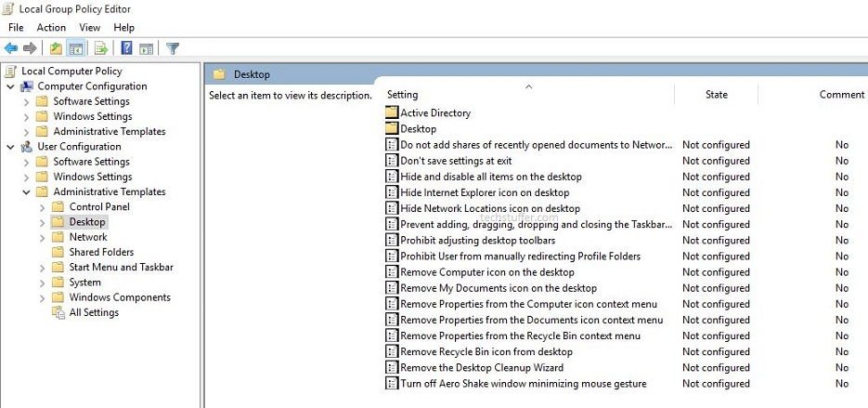Open the View menu

click(90, 27)
